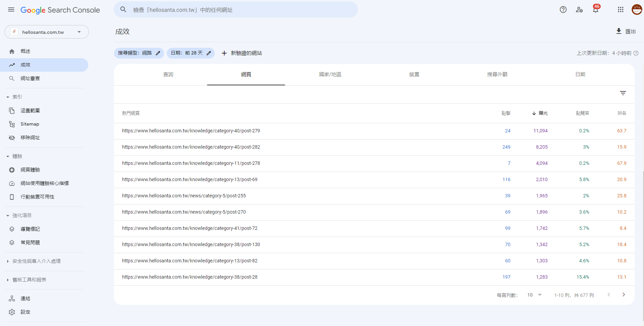Viewport: 644px width, 326px height.
Task: Click the mobile usability phone icon
Action: pyautogui.click(x=12, y=197)
